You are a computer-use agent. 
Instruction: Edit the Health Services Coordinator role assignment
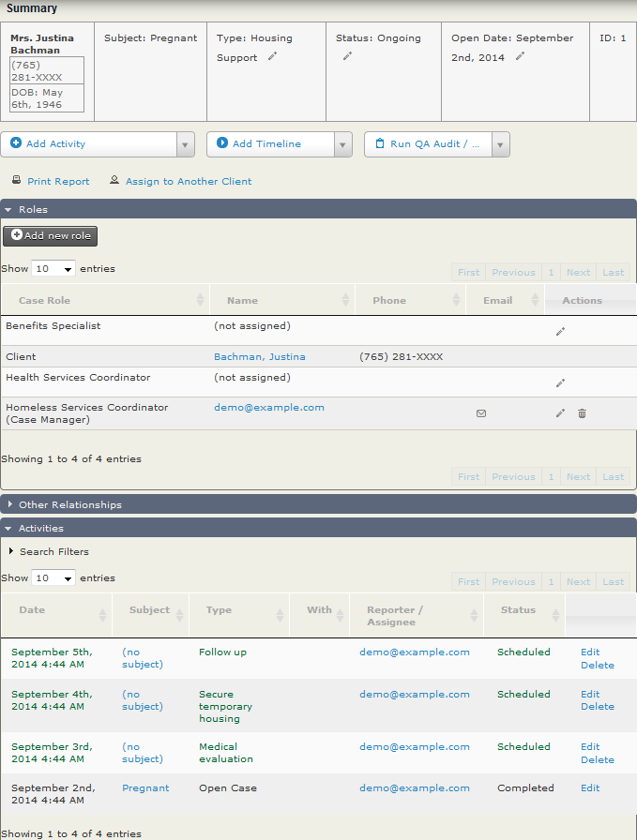pyautogui.click(x=560, y=383)
